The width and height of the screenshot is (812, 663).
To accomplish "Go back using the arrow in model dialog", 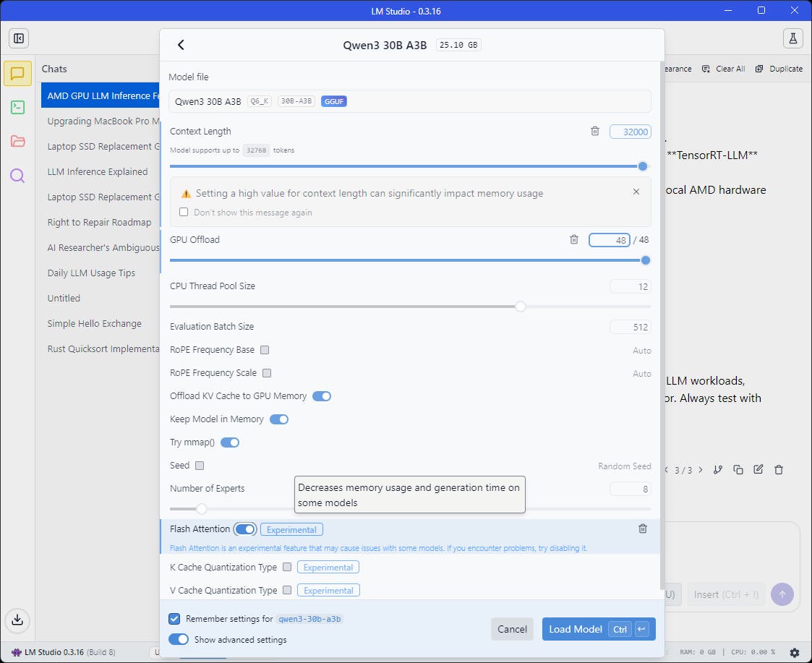I will tap(181, 45).
